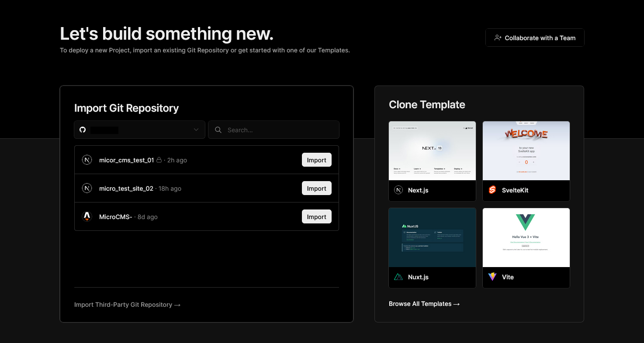Click the Import Git Repository heading

point(127,108)
